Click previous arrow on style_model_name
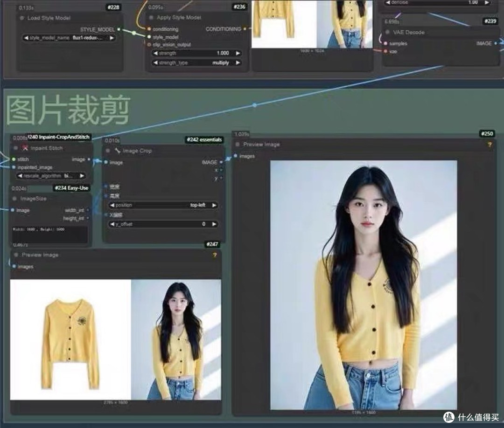 [26, 38]
